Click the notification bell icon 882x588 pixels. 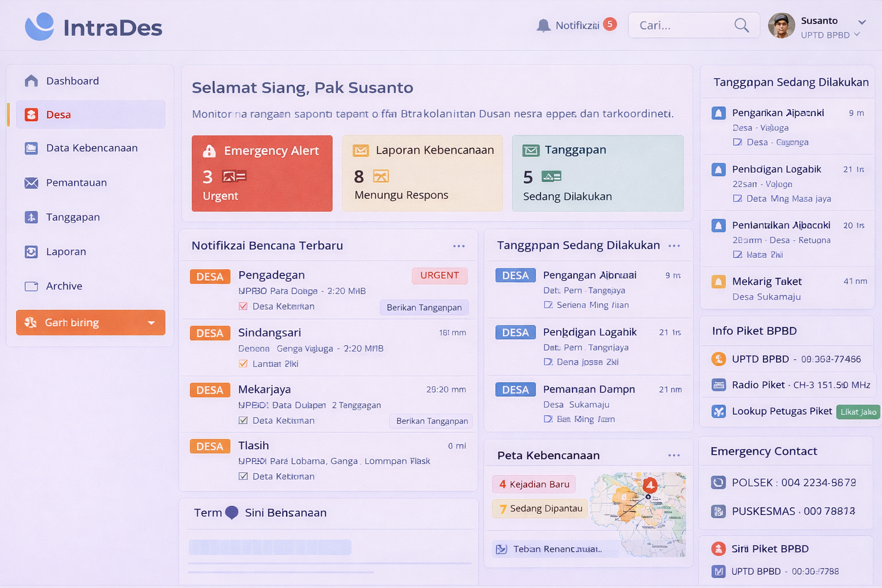(543, 25)
